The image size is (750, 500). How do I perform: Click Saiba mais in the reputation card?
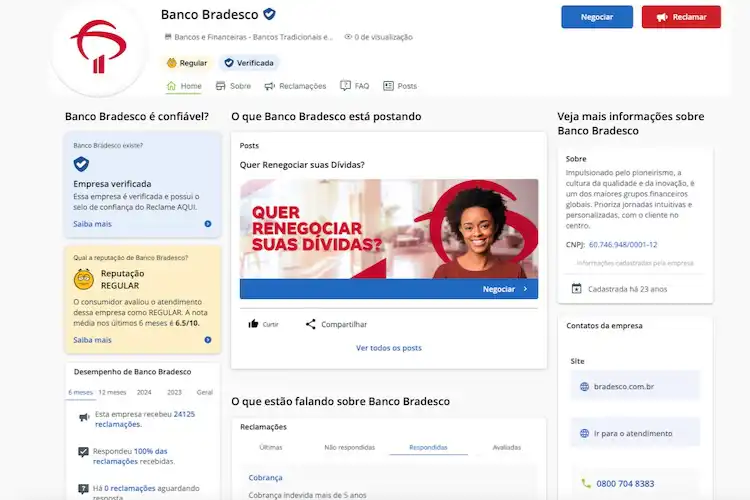click(92, 340)
